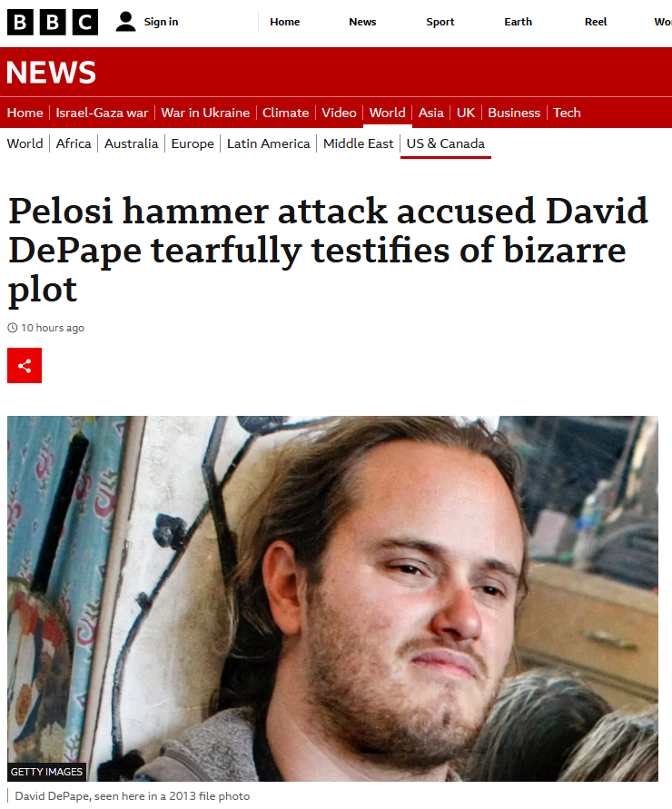Open Sign in link

point(161,22)
